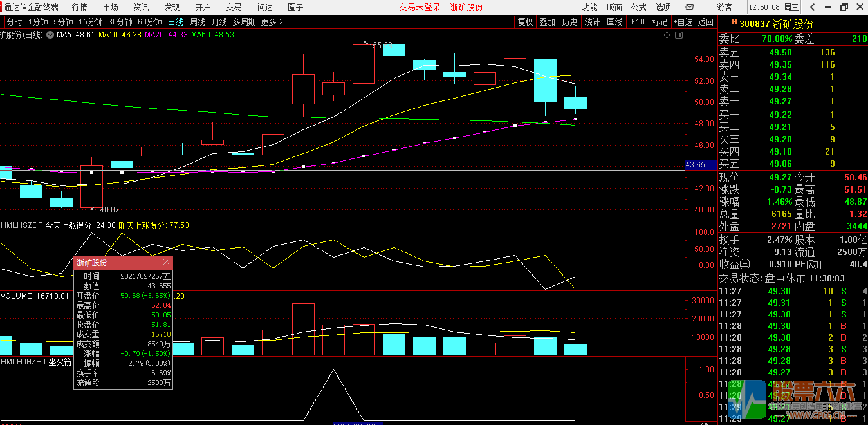Close the 浙矿股份 data tooltip window
Image resolution: width=868 pixels, height=425 pixels.
[167, 262]
